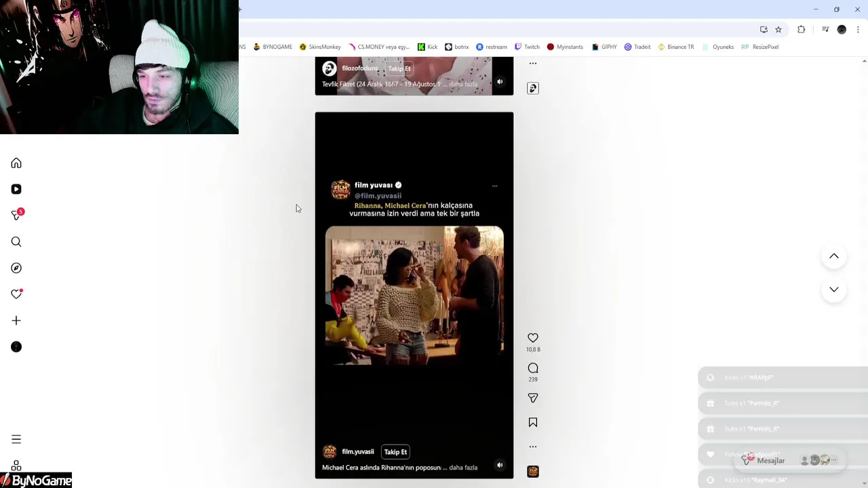Install app icon in address bar
Image resolution: width=868 pixels, height=488 pixels.
click(x=764, y=29)
